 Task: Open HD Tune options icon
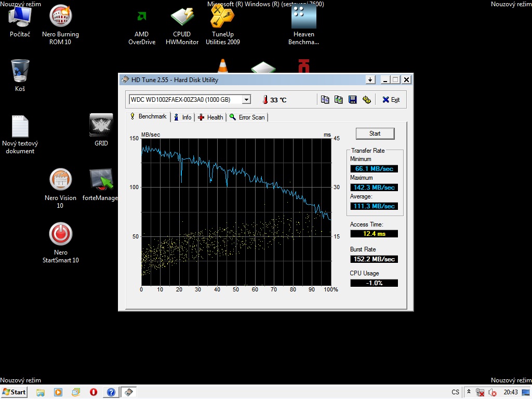tap(367, 100)
